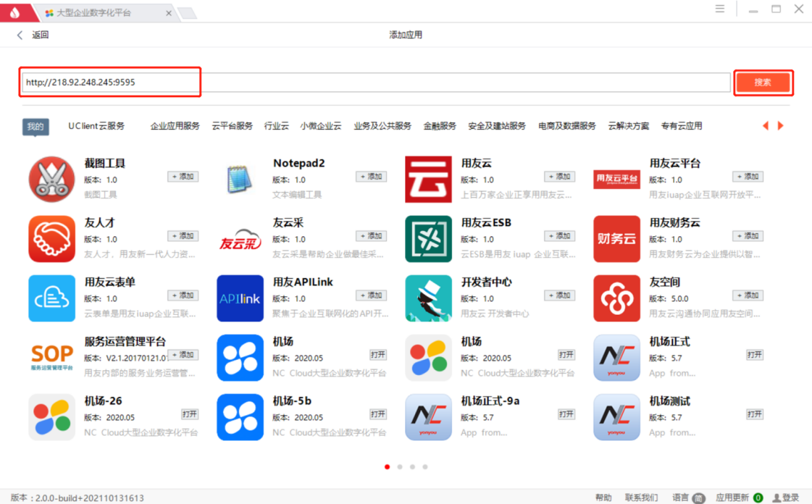The image size is (812, 504).
Task: Select the 专有云应用 category
Action: (x=682, y=126)
